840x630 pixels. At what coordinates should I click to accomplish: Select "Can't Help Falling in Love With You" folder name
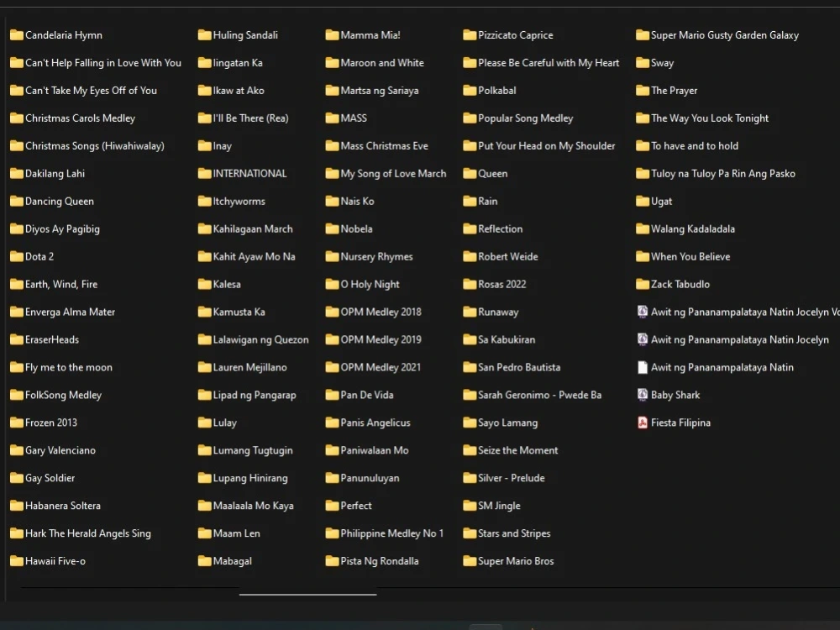(x=103, y=63)
